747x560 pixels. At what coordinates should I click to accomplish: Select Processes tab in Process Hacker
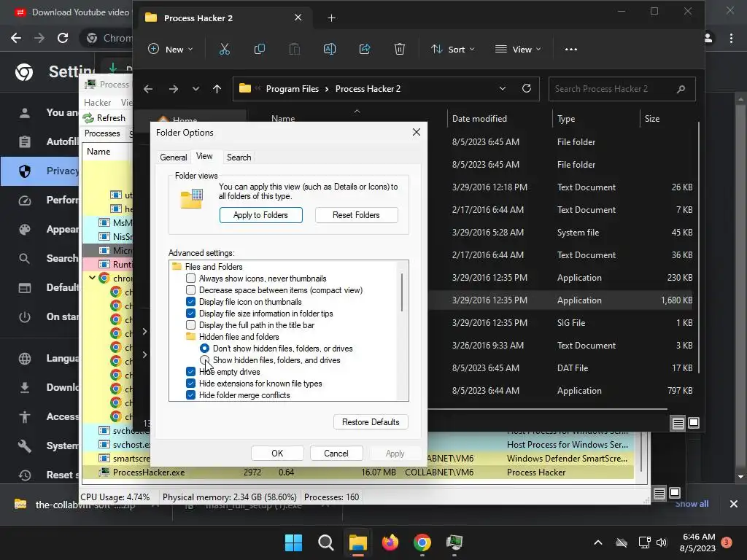click(x=102, y=133)
